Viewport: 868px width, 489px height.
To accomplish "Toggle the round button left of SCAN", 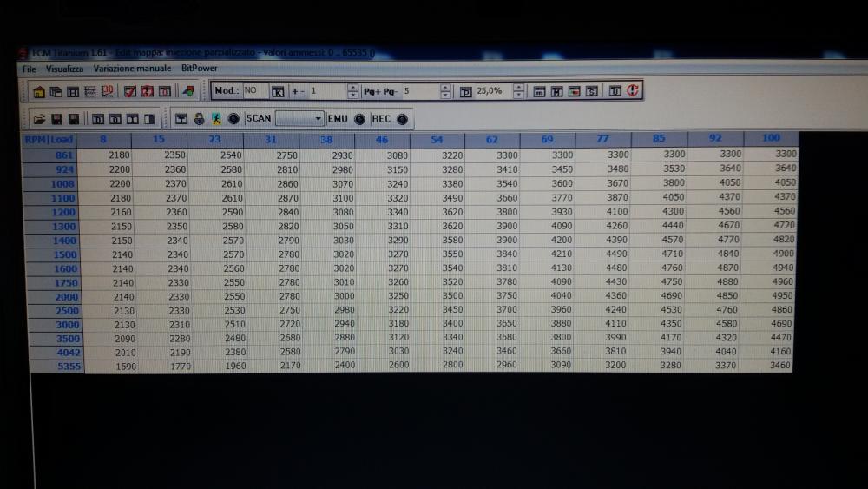I will pos(233,119).
